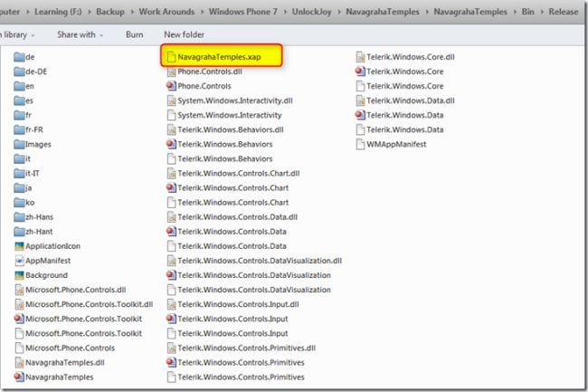
Task: Select red-ball "Telerik.Windows.Controls.Input" file name
Action: pyautogui.click(x=232, y=319)
